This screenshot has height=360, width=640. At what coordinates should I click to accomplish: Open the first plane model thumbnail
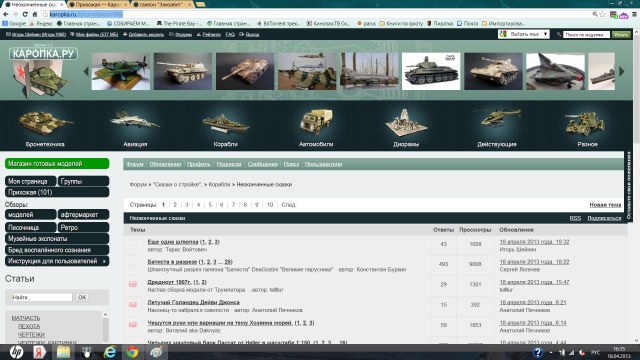pos(121,71)
